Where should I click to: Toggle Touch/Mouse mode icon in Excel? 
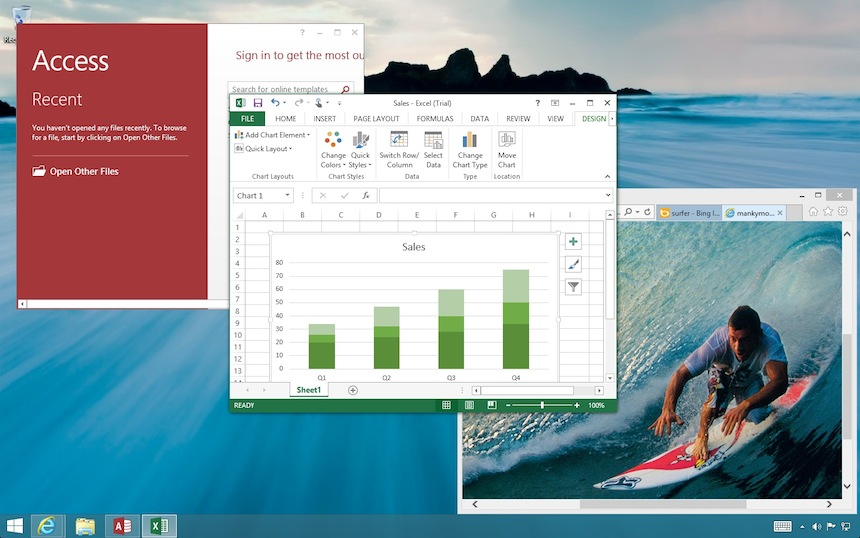coord(319,103)
